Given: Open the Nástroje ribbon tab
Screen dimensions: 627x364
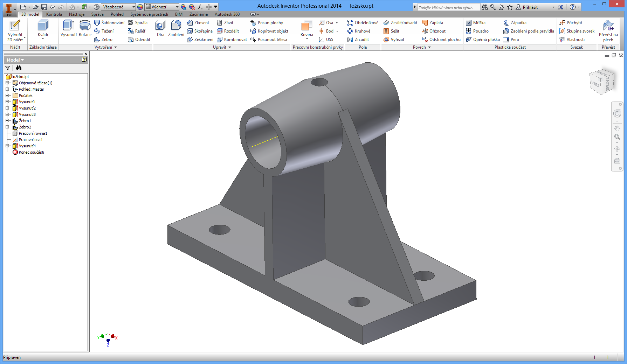Looking at the screenshot, I should (77, 14).
